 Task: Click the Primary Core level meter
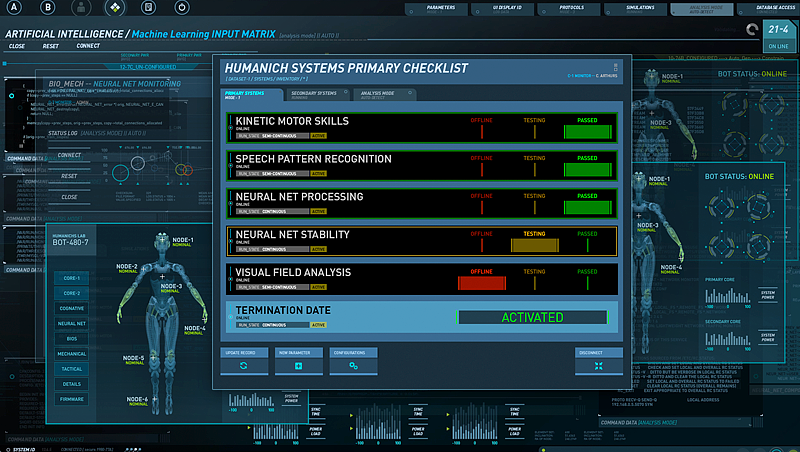click(x=728, y=295)
